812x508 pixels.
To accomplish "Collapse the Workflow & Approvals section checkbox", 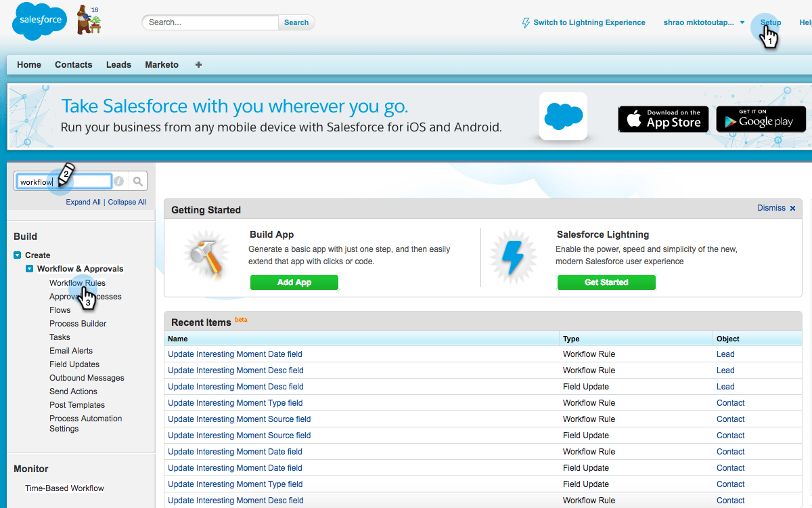I will pyautogui.click(x=29, y=268).
